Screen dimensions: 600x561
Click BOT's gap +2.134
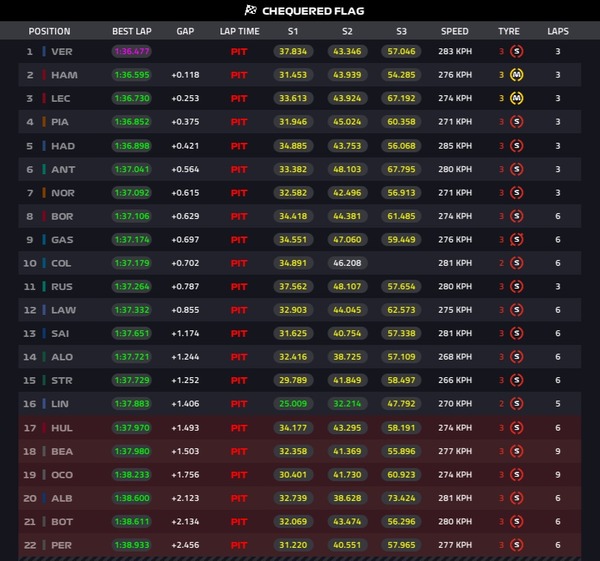[x=185, y=522]
